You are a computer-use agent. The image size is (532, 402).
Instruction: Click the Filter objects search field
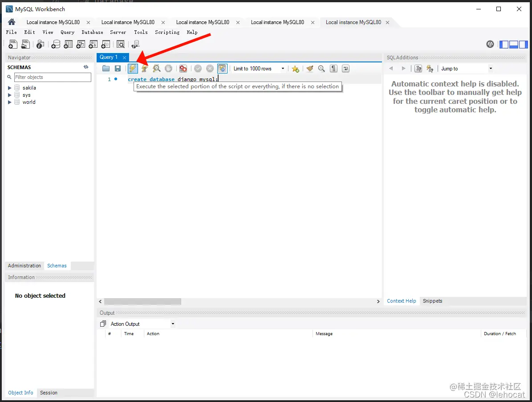(x=53, y=77)
